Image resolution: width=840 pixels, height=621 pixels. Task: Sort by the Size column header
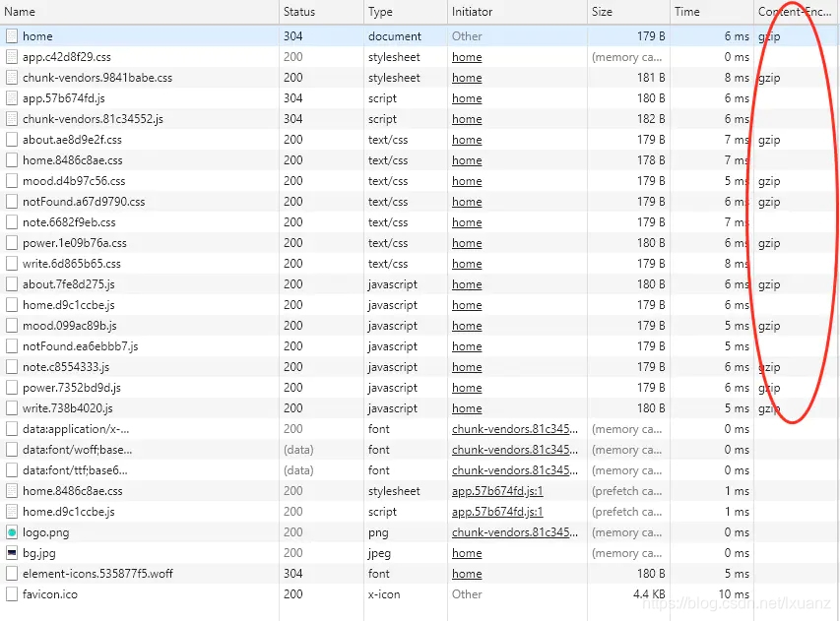628,12
